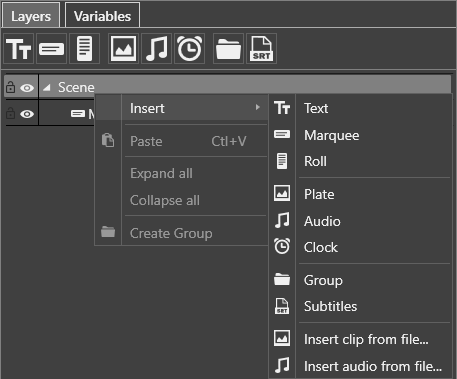This screenshot has width=457, height=379.
Task: Click the Text icon in Insert submenu
Action: pyautogui.click(x=282, y=108)
